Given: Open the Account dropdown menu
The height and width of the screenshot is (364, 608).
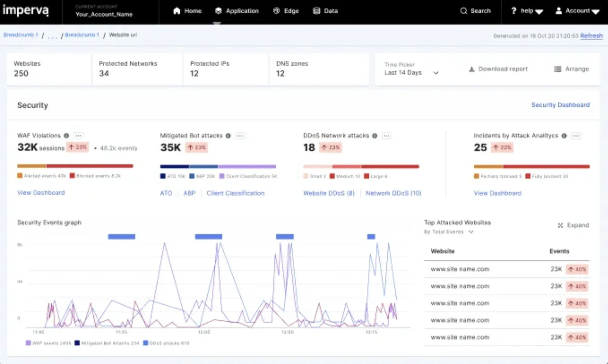Looking at the screenshot, I should pos(578,11).
